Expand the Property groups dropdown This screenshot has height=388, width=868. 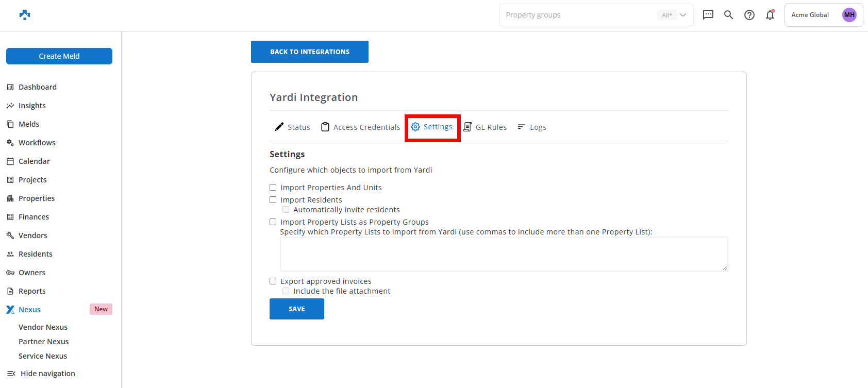click(683, 15)
